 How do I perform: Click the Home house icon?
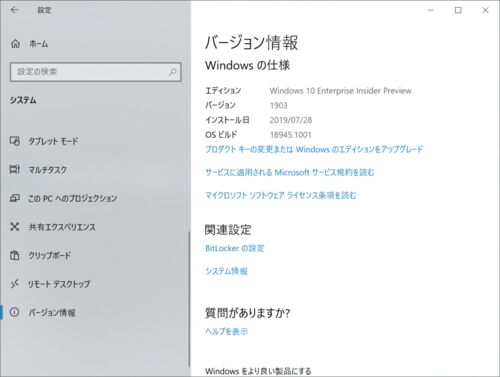tap(15, 44)
